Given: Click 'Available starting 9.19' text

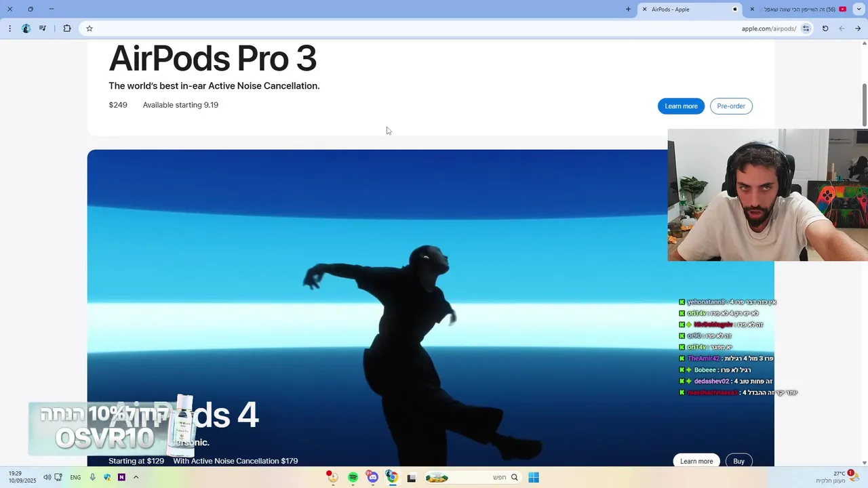Looking at the screenshot, I should click(x=180, y=105).
